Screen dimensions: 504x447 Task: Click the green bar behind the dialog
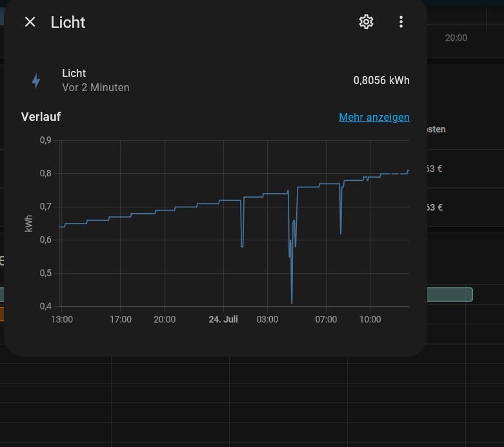coord(449,295)
